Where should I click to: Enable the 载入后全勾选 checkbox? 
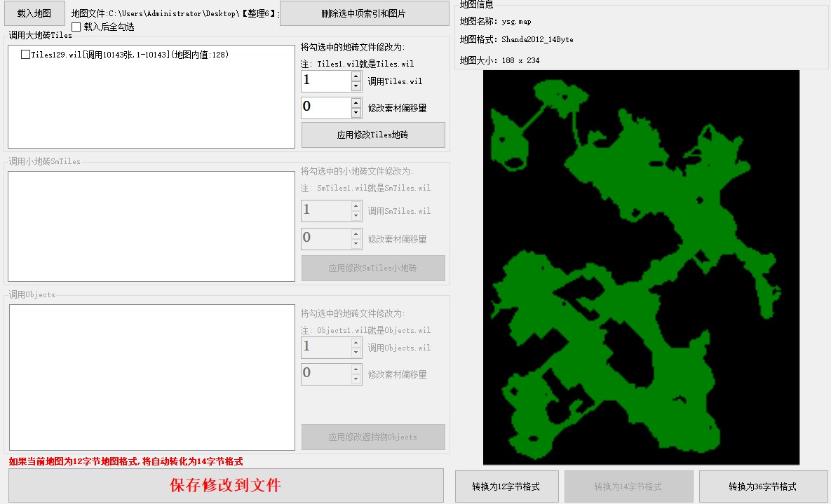pos(76,27)
